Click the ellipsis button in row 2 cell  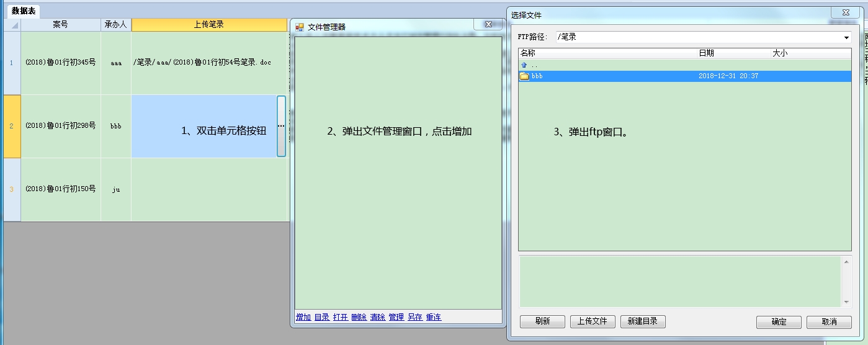point(281,126)
